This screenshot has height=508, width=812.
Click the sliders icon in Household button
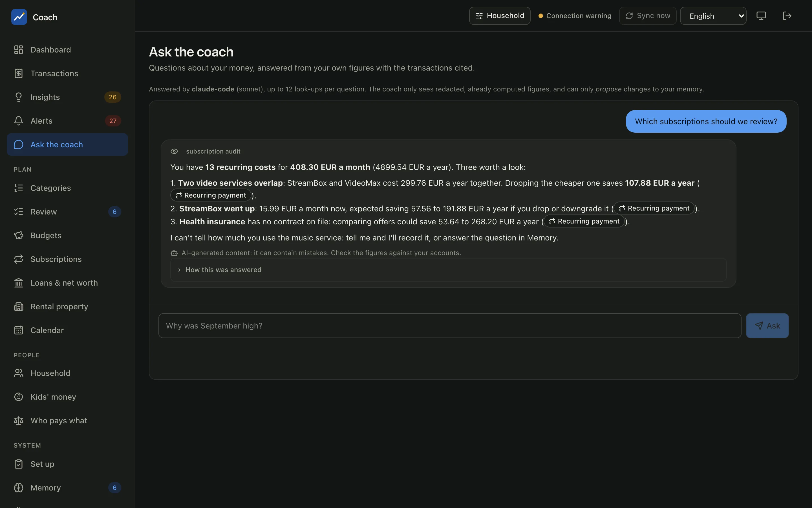tap(479, 16)
